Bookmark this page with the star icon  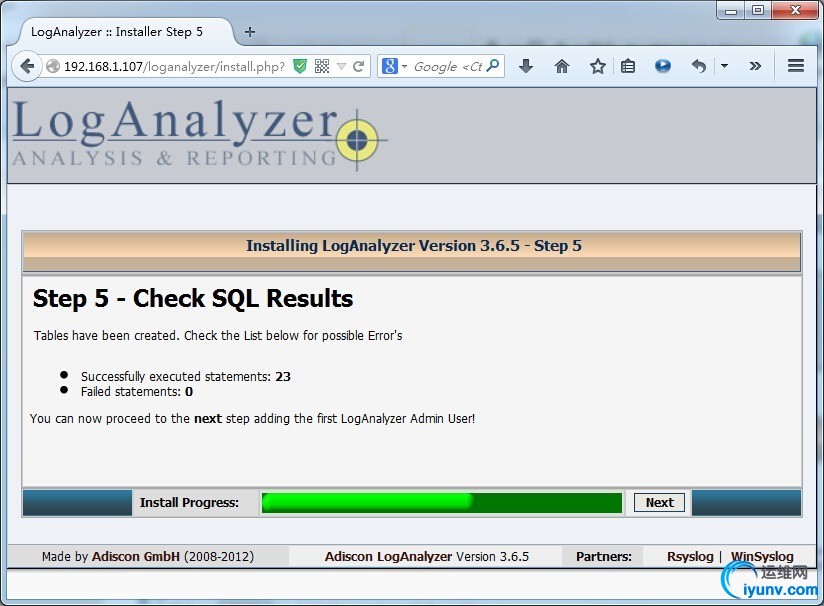point(598,66)
